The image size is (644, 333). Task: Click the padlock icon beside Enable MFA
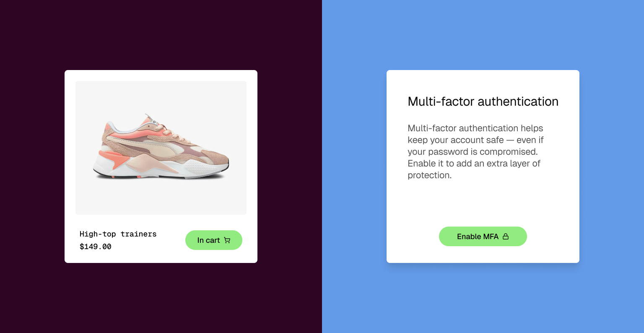(x=506, y=237)
